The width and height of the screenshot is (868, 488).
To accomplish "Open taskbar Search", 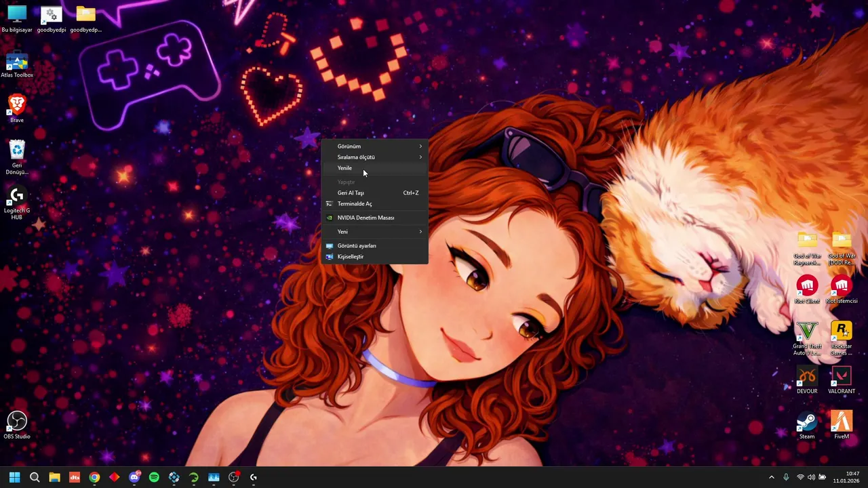I will (x=35, y=477).
